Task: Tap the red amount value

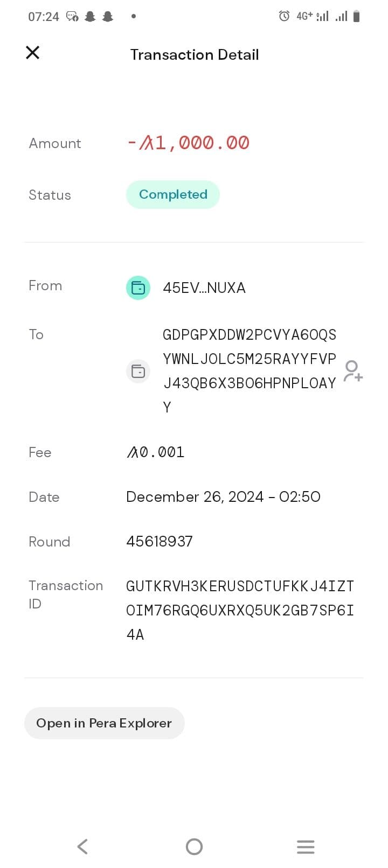Action: click(x=188, y=143)
